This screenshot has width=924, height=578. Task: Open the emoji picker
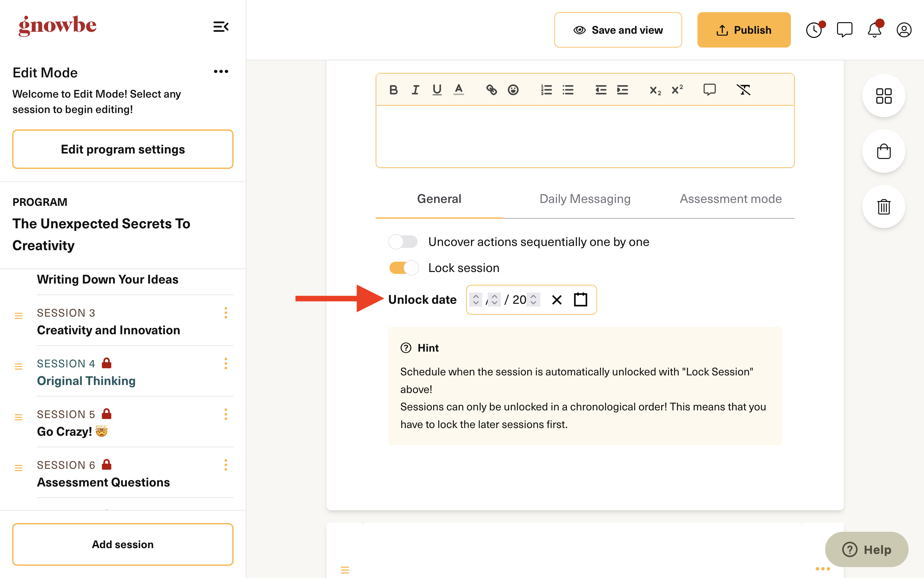513,90
